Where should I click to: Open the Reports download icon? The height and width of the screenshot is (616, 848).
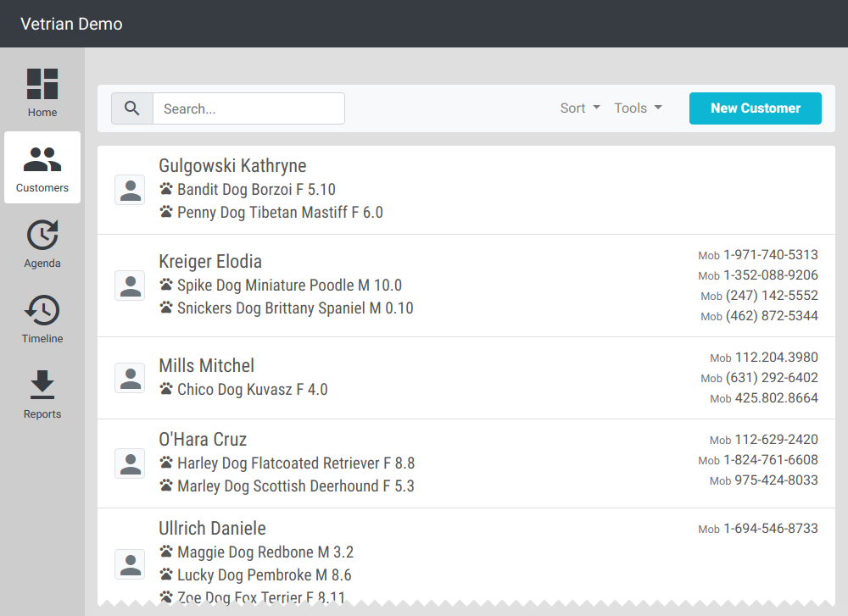[x=42, y=386]
